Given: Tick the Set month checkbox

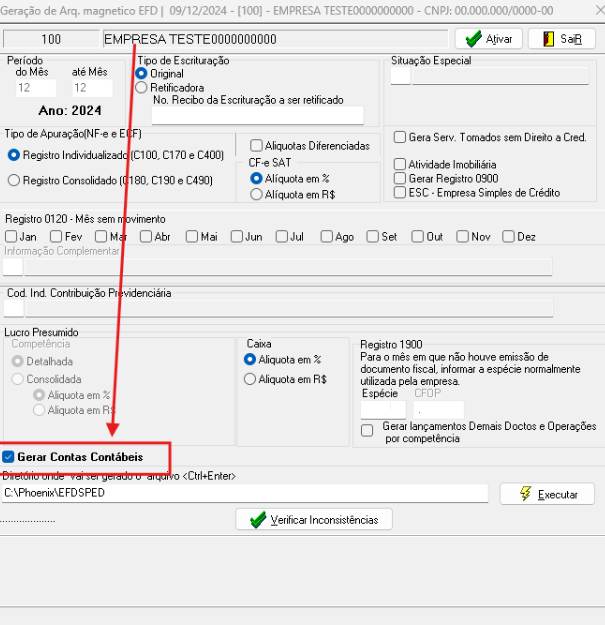Looking at the screenshot, I should [x=373, y=236].
